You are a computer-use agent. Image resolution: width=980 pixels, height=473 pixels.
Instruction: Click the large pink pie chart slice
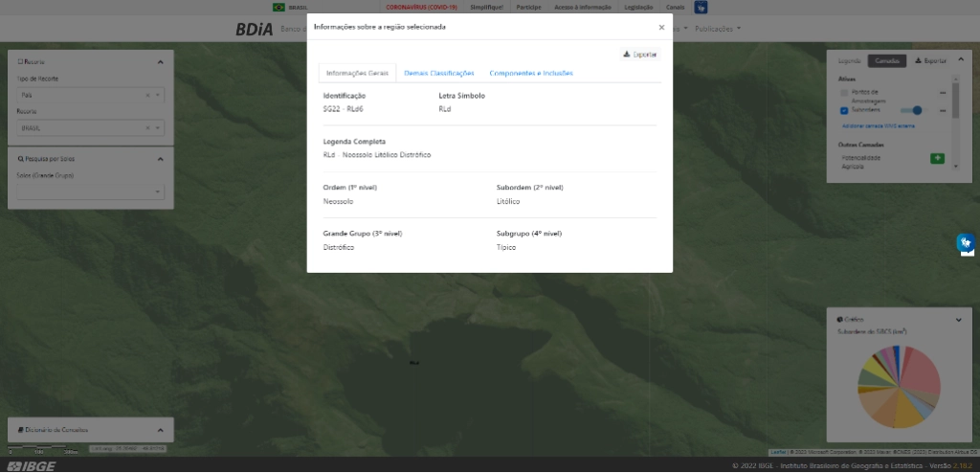922,372
